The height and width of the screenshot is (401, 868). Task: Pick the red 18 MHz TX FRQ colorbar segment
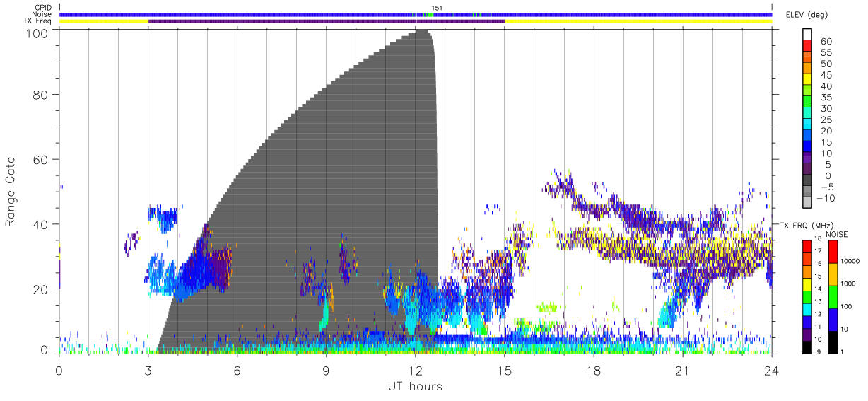[808, 246]
